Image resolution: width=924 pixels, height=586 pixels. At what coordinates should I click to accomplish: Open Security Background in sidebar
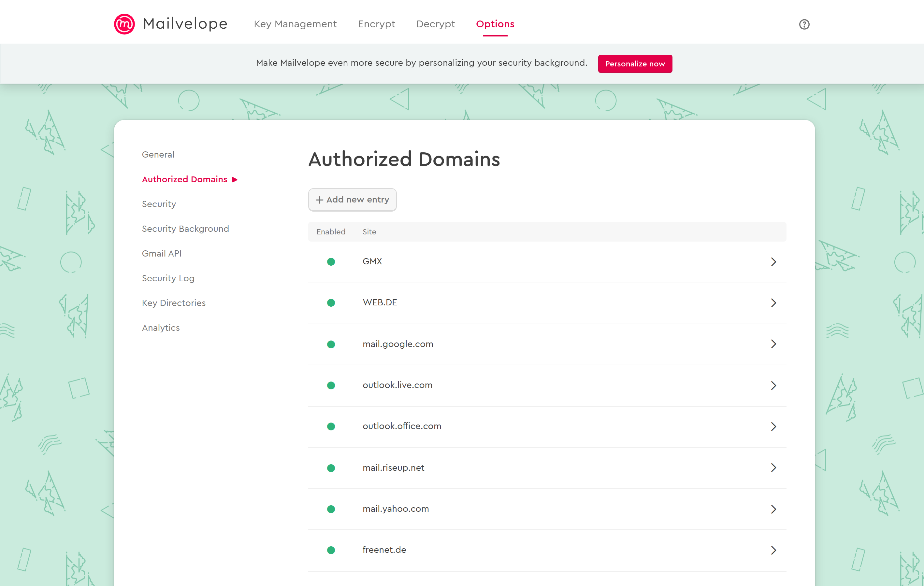point(185,229)
